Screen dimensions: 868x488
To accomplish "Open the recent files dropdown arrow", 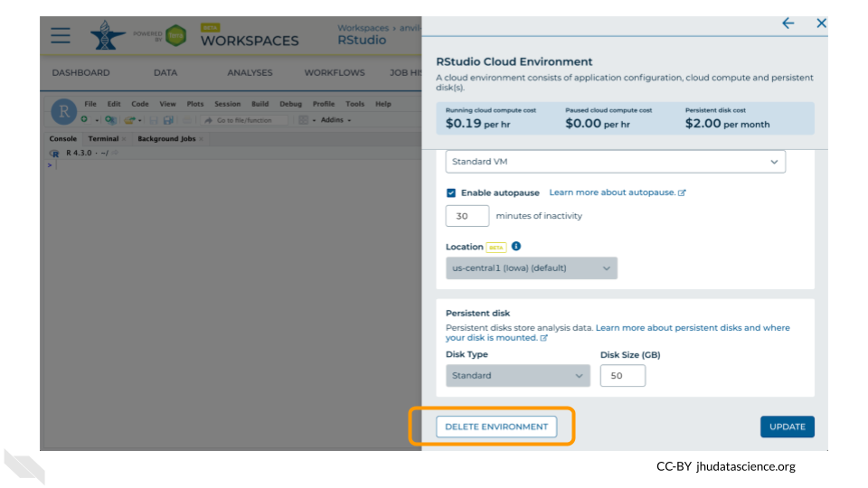I will pyautogui.click(x=140, y=120).
